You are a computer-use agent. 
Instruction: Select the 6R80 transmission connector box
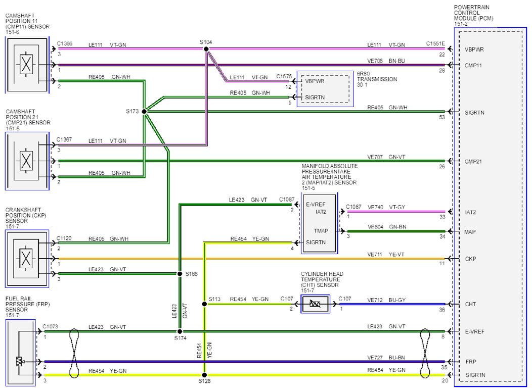(x=325, y=89)
